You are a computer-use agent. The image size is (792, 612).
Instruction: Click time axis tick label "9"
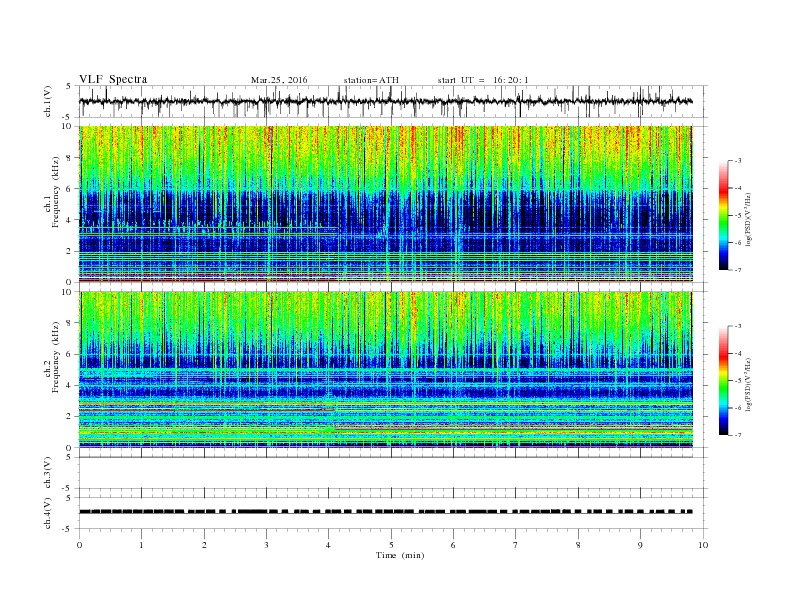click(x=640, y=545)
